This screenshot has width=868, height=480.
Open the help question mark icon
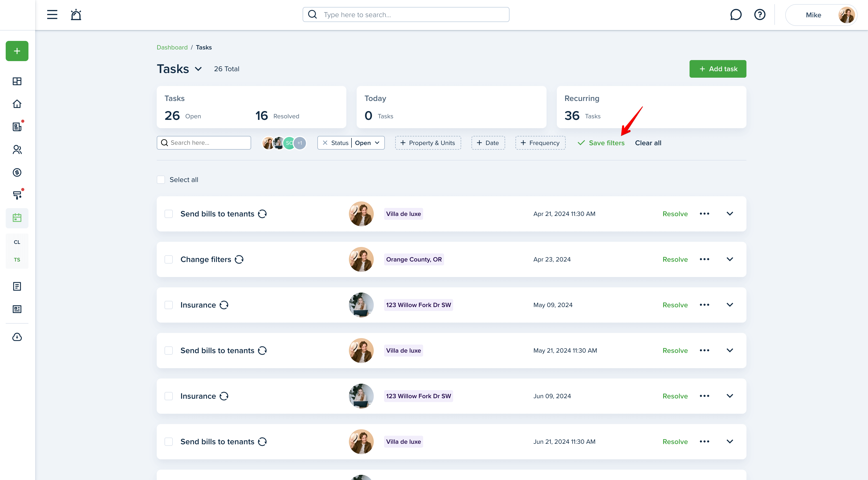759,14
